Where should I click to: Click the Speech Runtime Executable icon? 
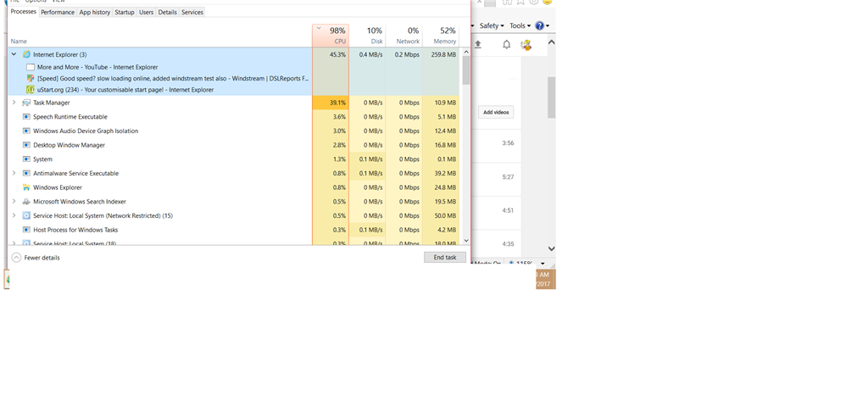[x=26, y=117]
